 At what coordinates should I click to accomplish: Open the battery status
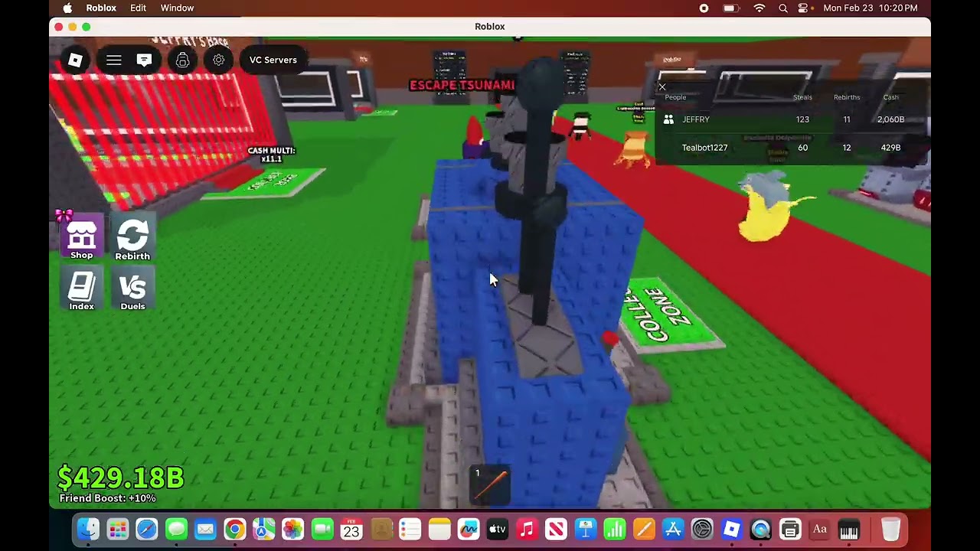(730, 8)
